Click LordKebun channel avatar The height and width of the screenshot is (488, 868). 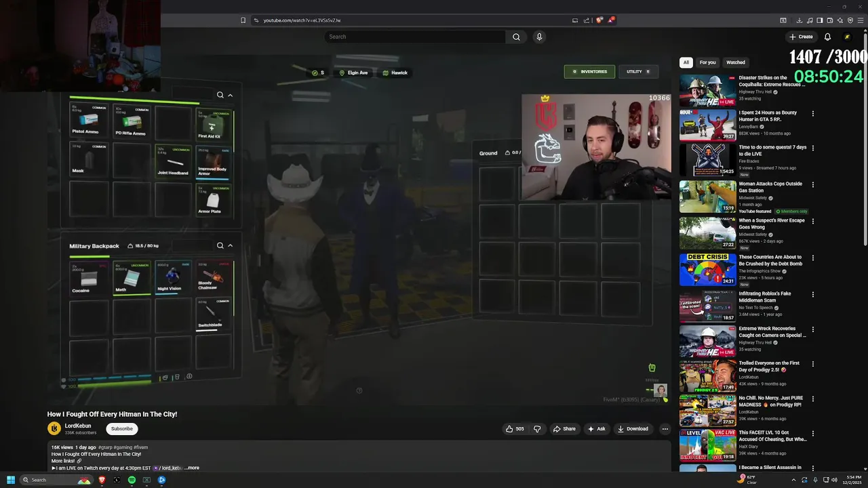click(54, 428)
